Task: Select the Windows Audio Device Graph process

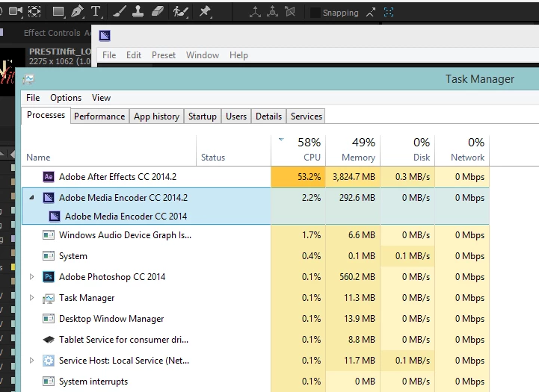Action: click(x=256, y=235)
